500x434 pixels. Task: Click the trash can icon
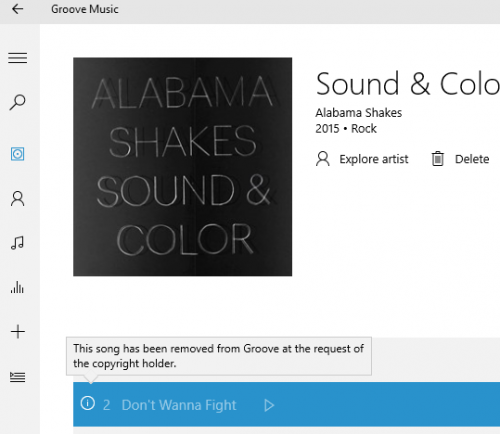click(438, 159)
